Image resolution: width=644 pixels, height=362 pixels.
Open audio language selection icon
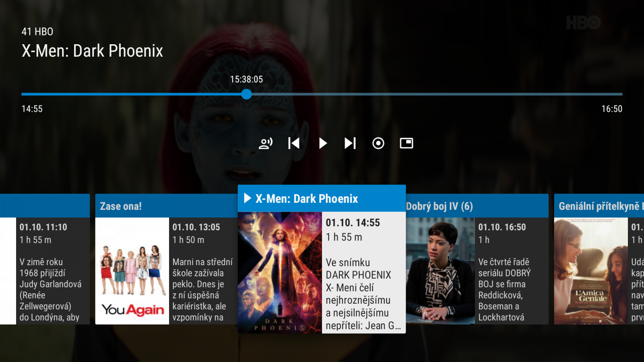coord(266,143)
